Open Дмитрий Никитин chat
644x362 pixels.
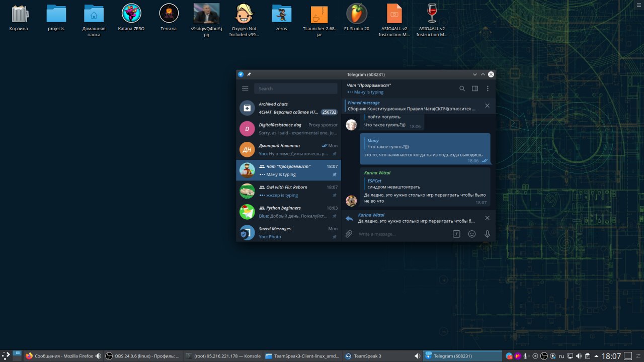[288, 149]
